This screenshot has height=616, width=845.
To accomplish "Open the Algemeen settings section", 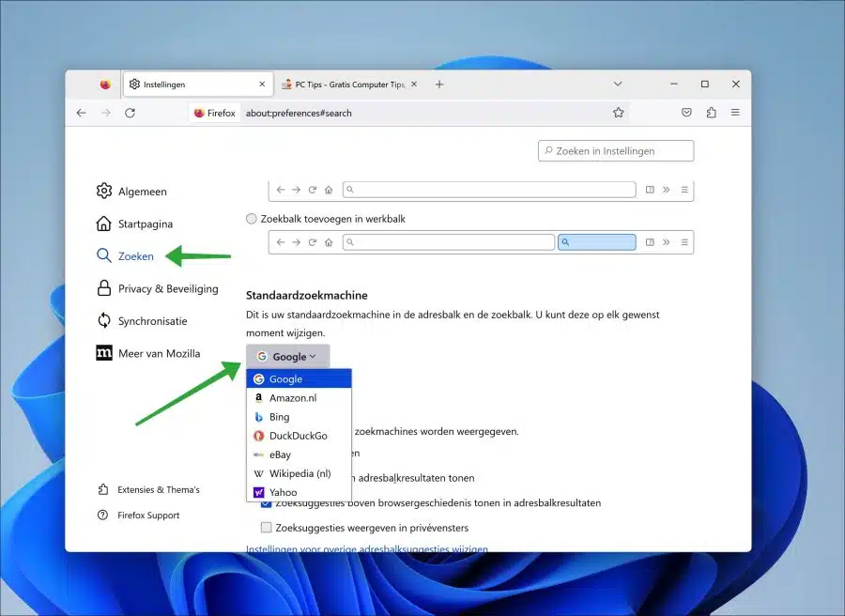I will [x=131, y=192].
